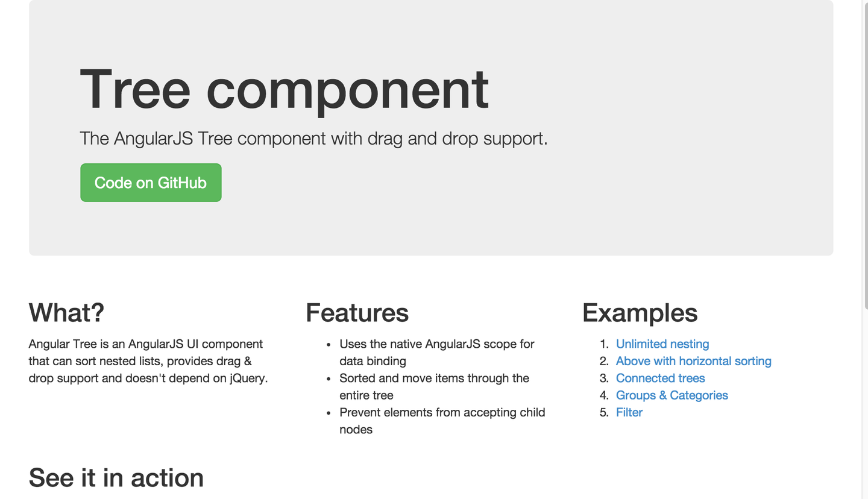Click the numeral 1 before Unlimited nesting

click(x=605, y=344)
